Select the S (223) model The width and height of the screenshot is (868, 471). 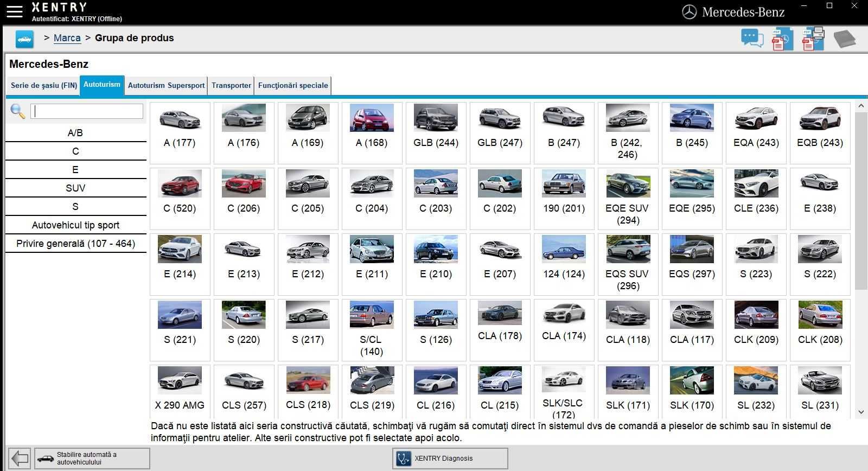point(756,264)
